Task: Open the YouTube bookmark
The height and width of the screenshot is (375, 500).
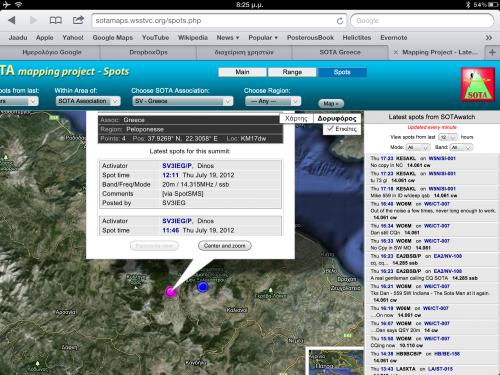Action: pos(155,38)
